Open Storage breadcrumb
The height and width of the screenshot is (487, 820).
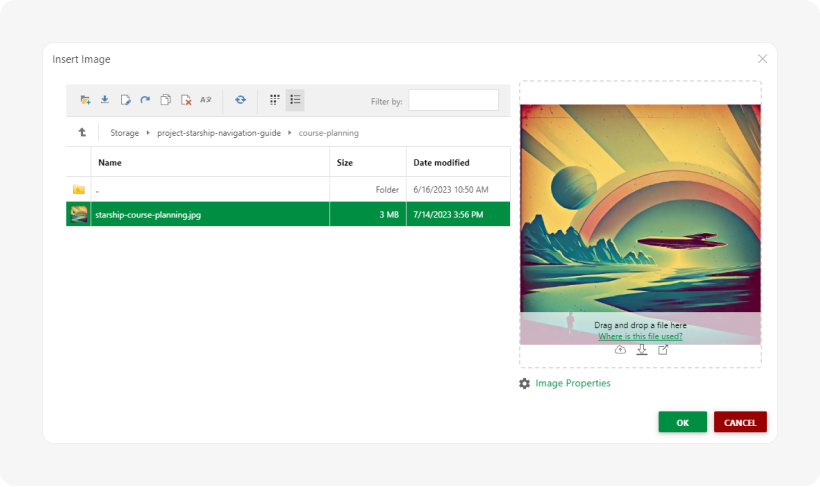click(x=124, y=133)
